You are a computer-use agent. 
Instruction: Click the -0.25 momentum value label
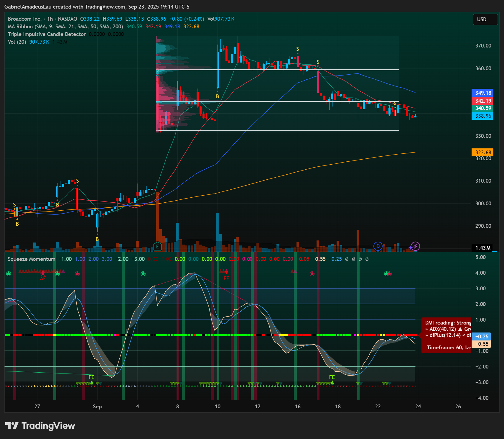tap(481, 337)
